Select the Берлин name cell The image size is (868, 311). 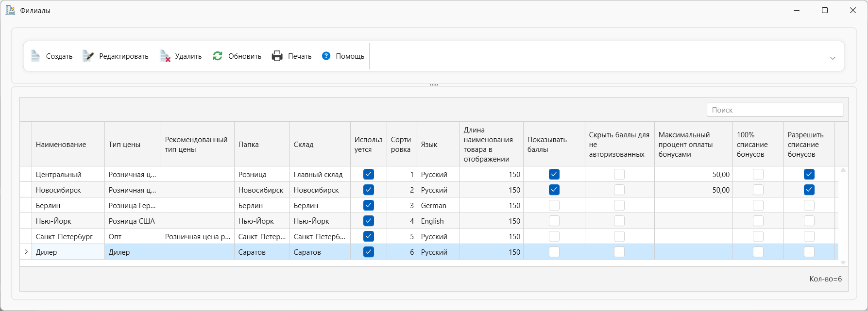tap(68, 205)
